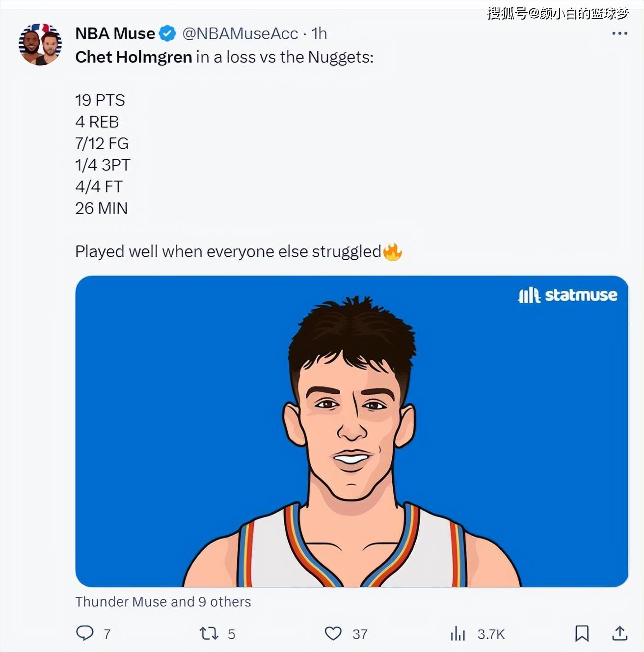Click the blue verified badge
644x652 pixels.
(167, 33)
